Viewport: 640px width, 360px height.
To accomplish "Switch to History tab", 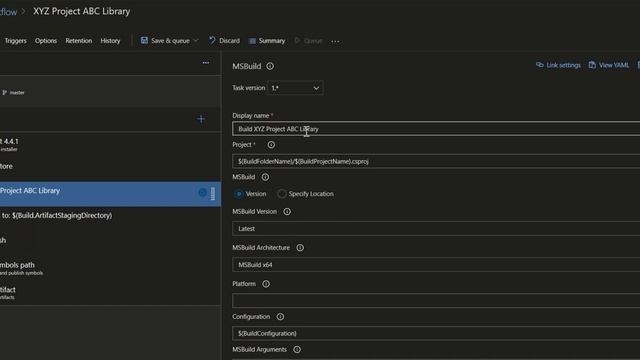I will pos(110,41).
